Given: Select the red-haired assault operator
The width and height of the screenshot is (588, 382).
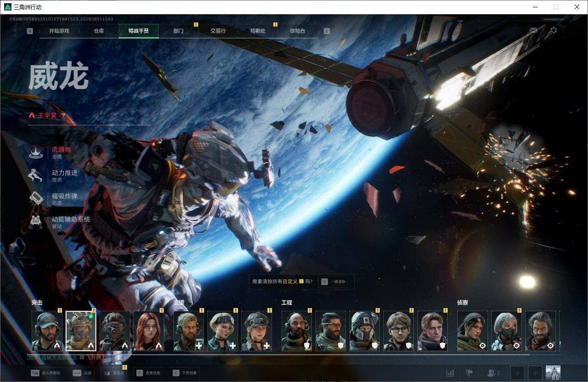Looking at the screenshot, I should [149, 331].
